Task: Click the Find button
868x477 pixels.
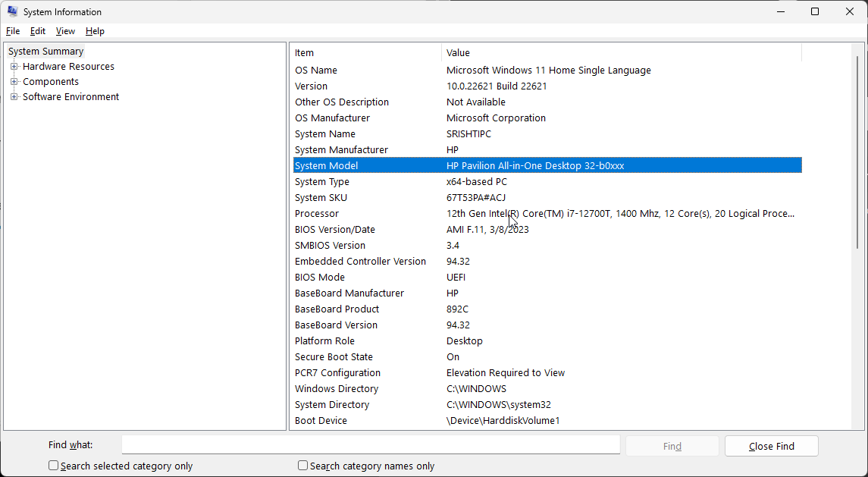Action: 672,446
